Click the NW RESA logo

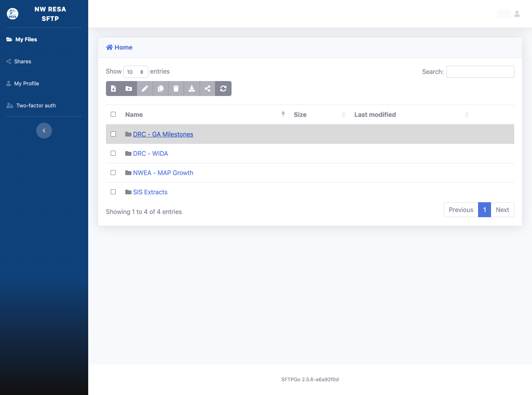[x=13, y=14]
